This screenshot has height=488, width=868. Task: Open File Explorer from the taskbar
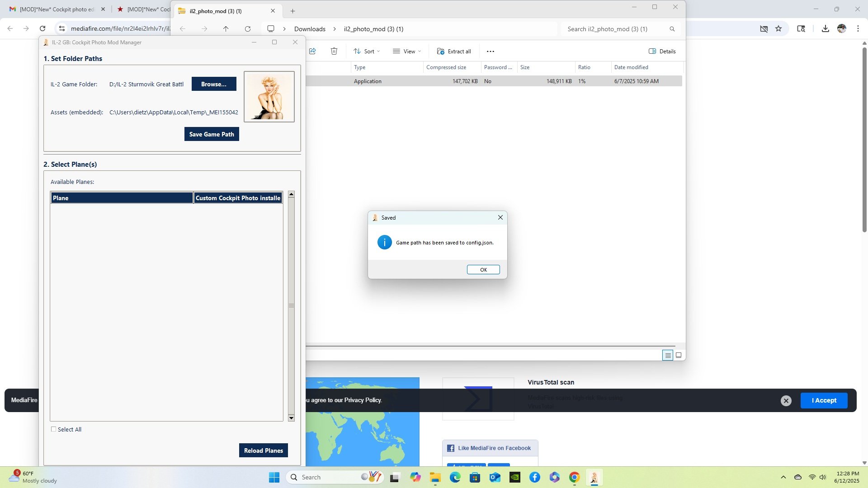coord(435,477)
